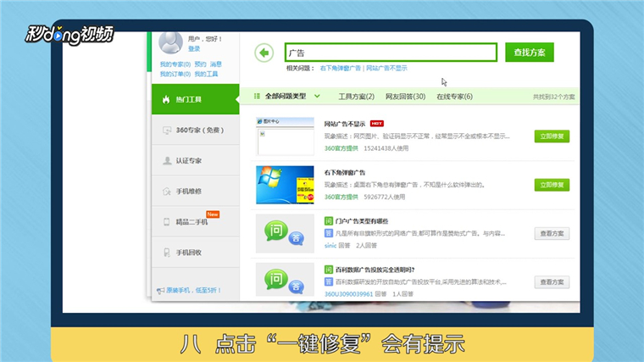Select 认证专家 in the sidebar
The width and height of the screenshot is (644, 362).
[196, 160]
